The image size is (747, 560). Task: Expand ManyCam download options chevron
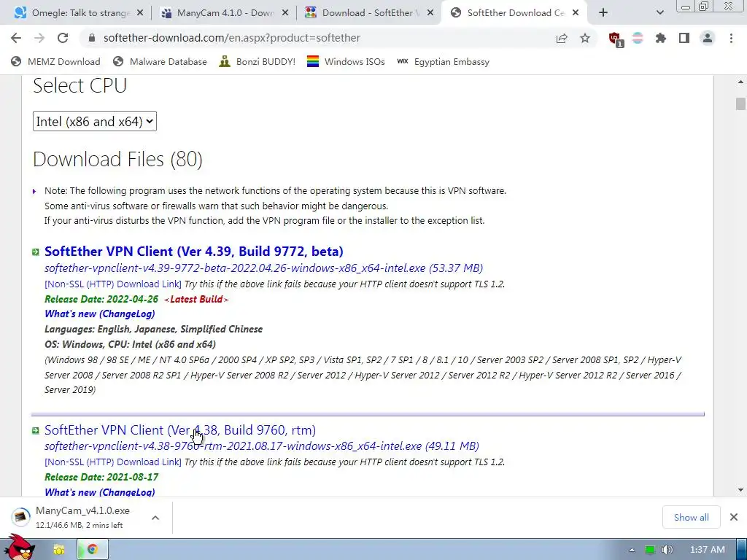155,518
